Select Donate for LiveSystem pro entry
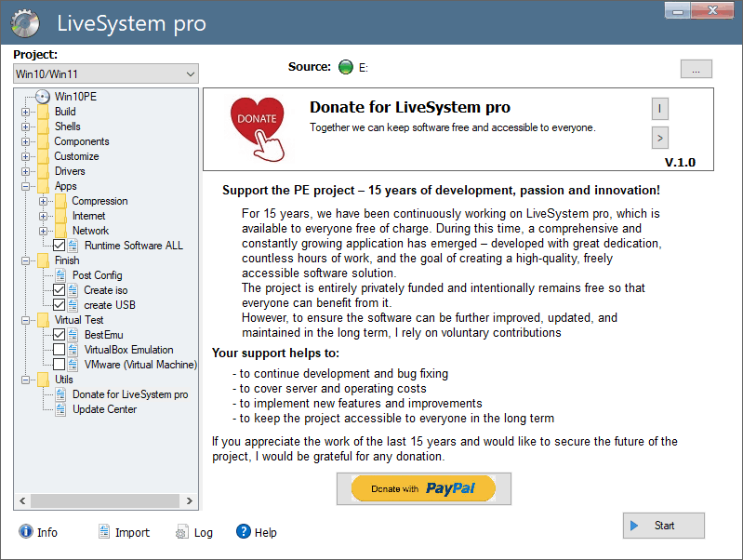This screenshot has width=743, height=560. [x=129, y=394]
